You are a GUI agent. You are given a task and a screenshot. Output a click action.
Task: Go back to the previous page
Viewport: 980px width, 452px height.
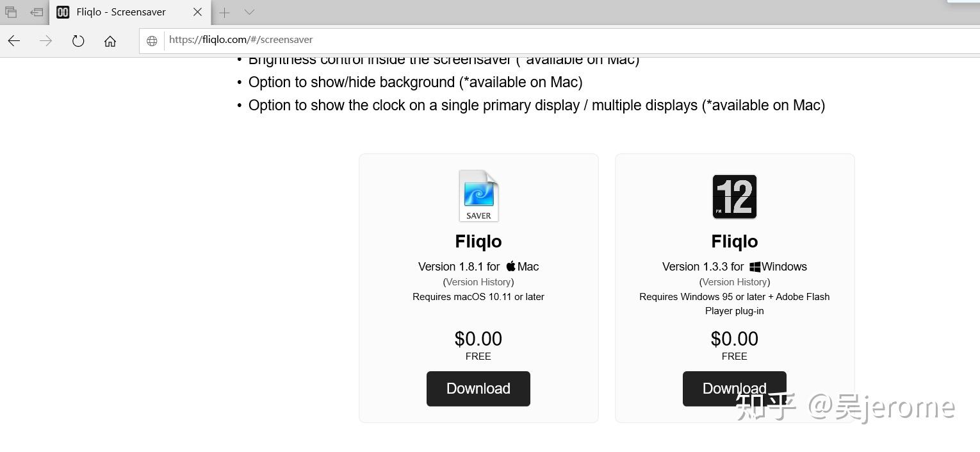point(14,41)
